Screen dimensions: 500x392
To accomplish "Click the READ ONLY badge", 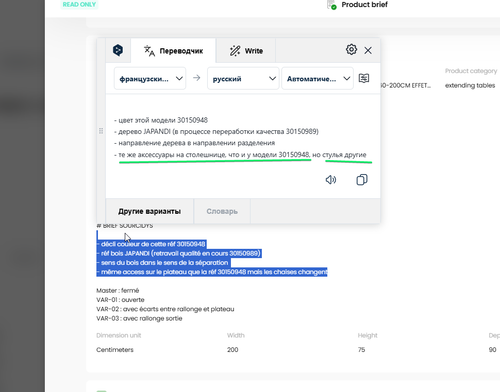I will click(79, 4).
